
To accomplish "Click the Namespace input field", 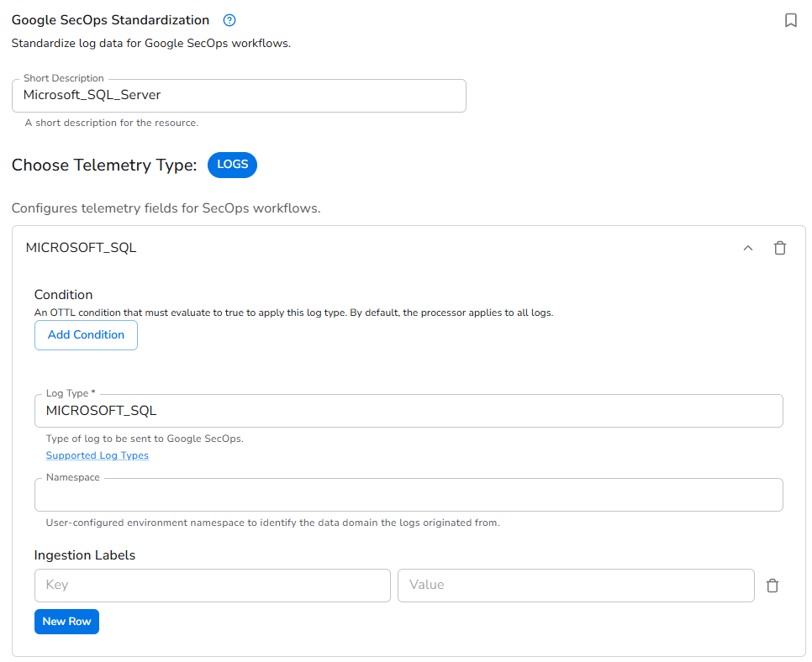I will click(x=409, y=494).
